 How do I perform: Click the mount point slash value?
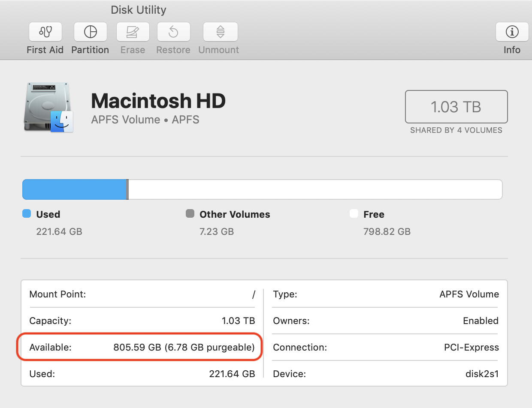point(254,294)
